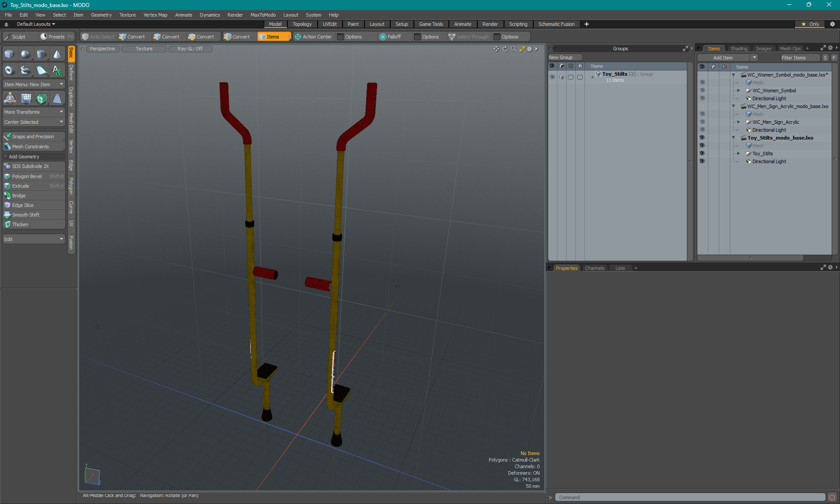
Task: Open the Add Item dropdown arrow
Action: (x=754, y=58)
